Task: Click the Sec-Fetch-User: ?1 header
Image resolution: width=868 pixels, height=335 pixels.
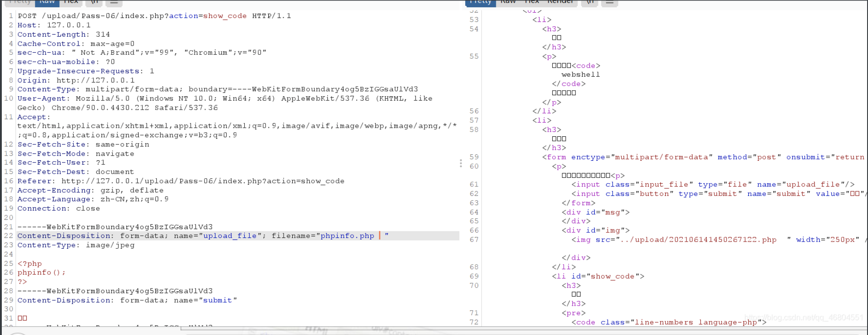Action: 61,163
